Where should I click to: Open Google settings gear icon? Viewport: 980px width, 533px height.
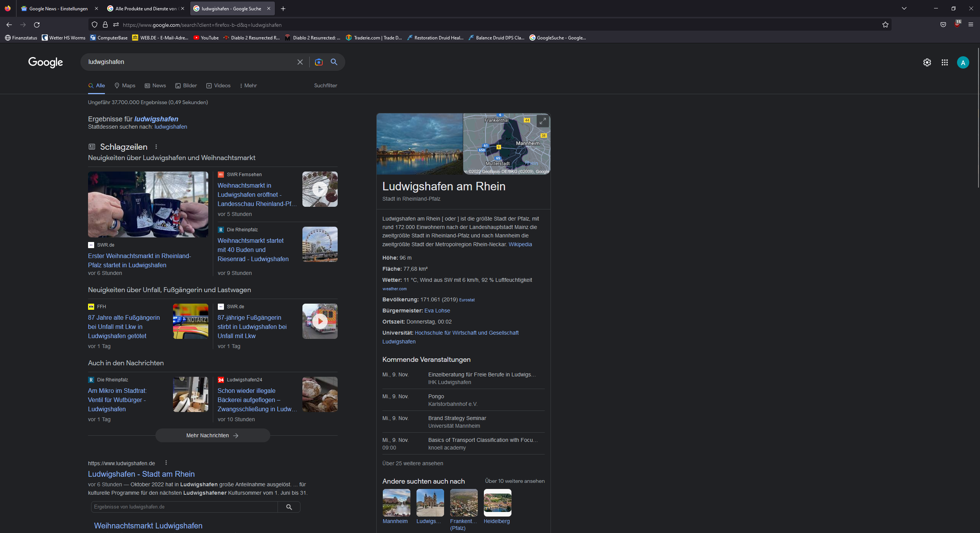927,62
